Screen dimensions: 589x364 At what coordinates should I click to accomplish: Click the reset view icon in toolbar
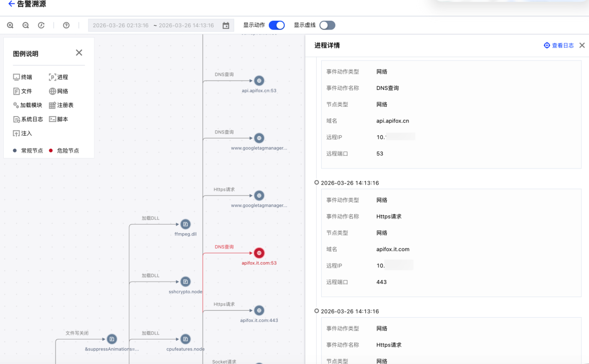click(x=41, y=25)
